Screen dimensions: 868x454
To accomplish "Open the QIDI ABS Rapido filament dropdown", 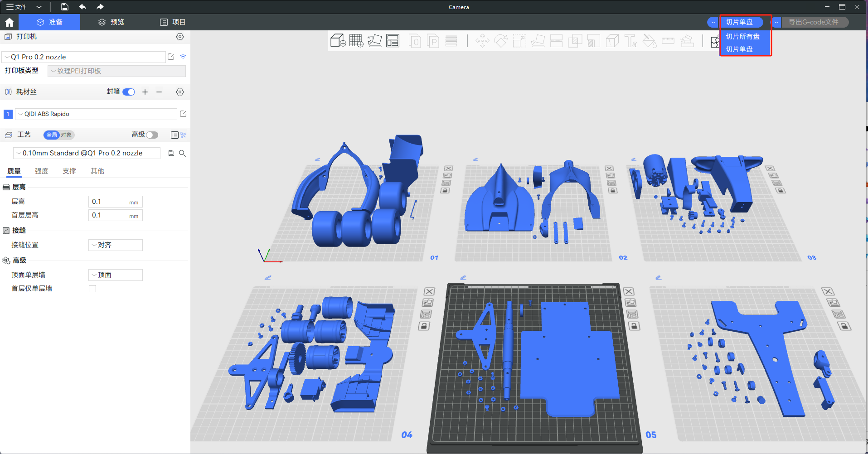I will pos(96,114).
